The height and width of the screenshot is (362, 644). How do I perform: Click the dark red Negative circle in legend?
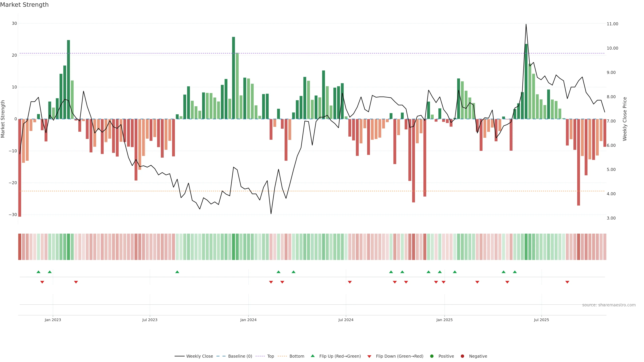(x=462, y=356)
